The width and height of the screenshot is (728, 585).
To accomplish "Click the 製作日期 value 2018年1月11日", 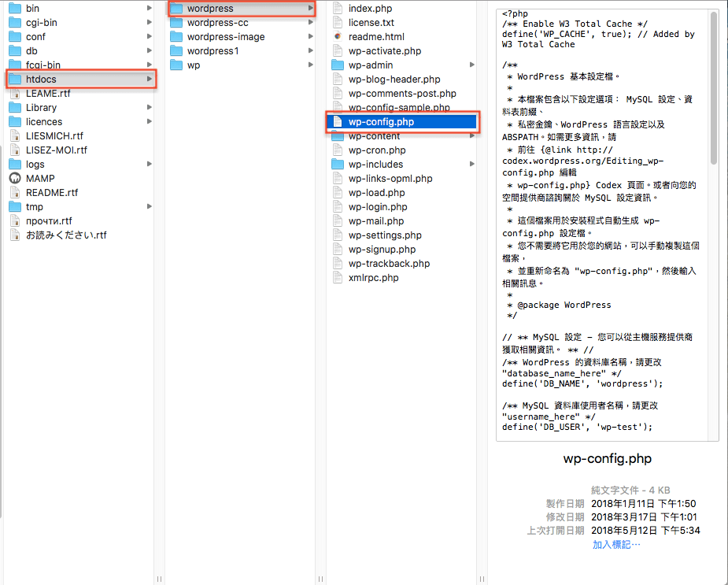I will coord(644,503).
